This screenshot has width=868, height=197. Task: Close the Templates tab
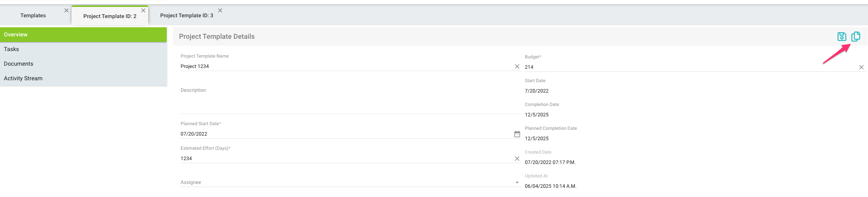pos(66,10)
